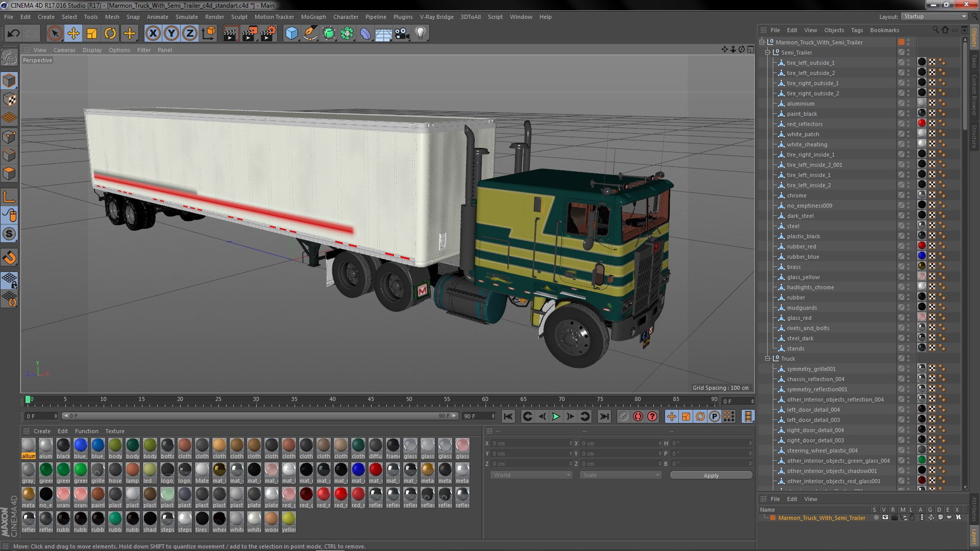Open the V-Ray Bridge menu
This screenshot has height=551, width=980.
[436, 17]
